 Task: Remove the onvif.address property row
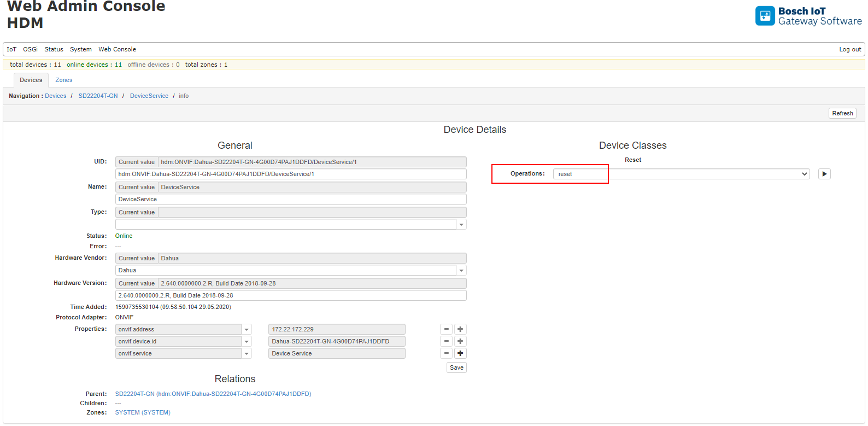pos(447,329)
